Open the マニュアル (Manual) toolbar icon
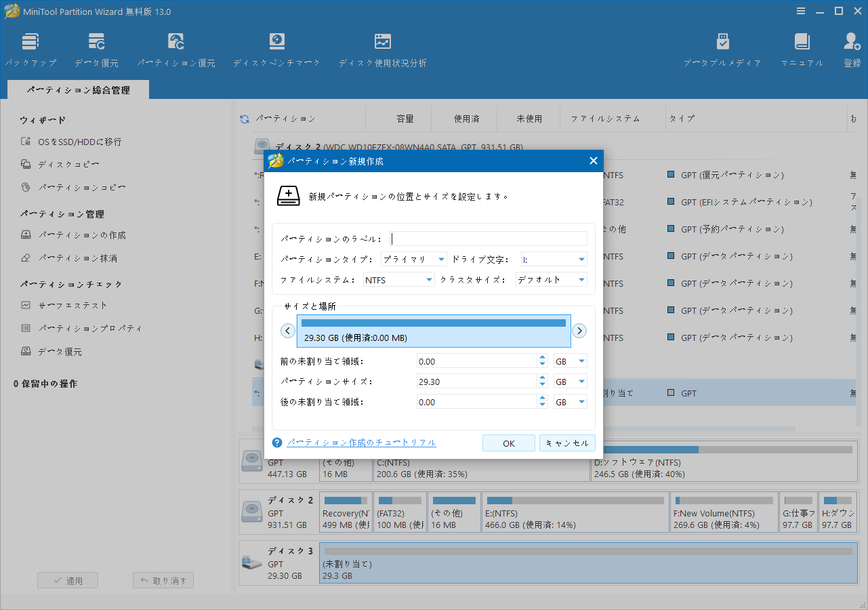 802,47
